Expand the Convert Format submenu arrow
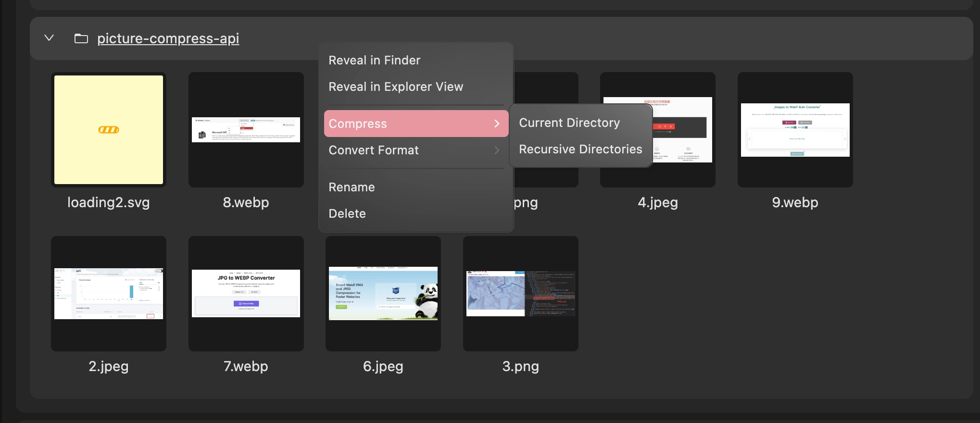Viewport: 980px width, 423px height. (x=497, y=150)
